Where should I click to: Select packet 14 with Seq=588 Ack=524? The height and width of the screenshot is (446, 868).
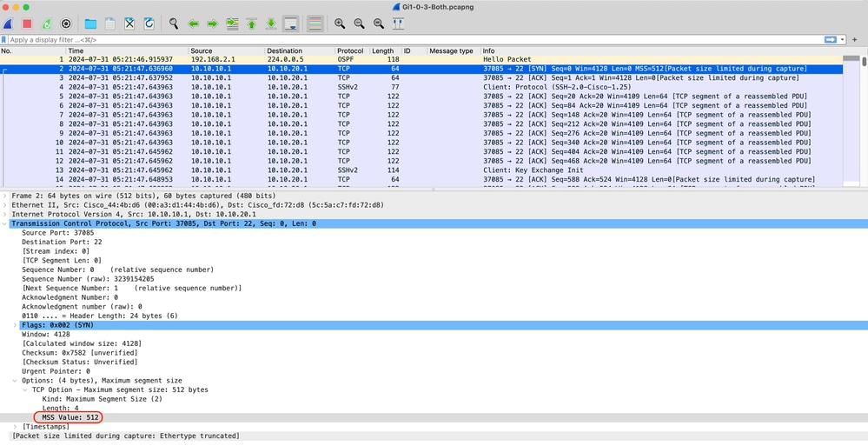[x=421, y=179]
